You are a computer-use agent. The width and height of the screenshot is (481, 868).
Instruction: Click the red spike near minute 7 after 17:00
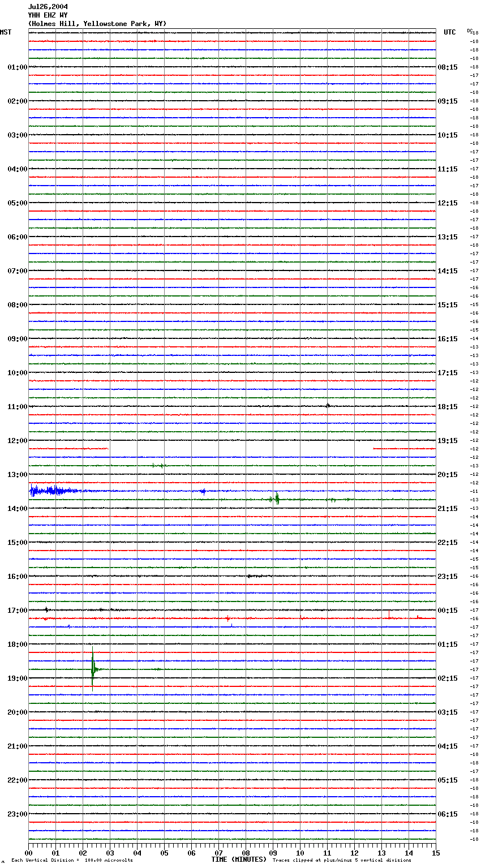[228, 618]
